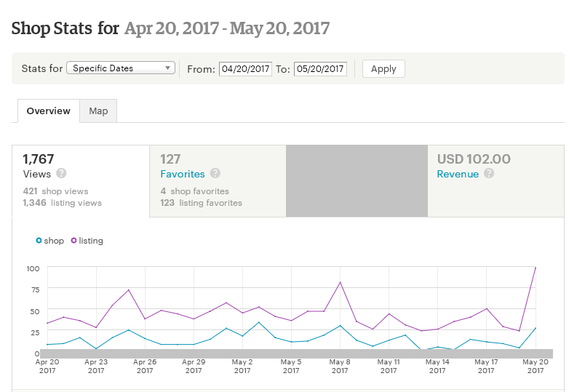Open the Favorites help question-mark icon
Image resolution: width=577 pixels, height=392 pixels.
coord(215,173)
